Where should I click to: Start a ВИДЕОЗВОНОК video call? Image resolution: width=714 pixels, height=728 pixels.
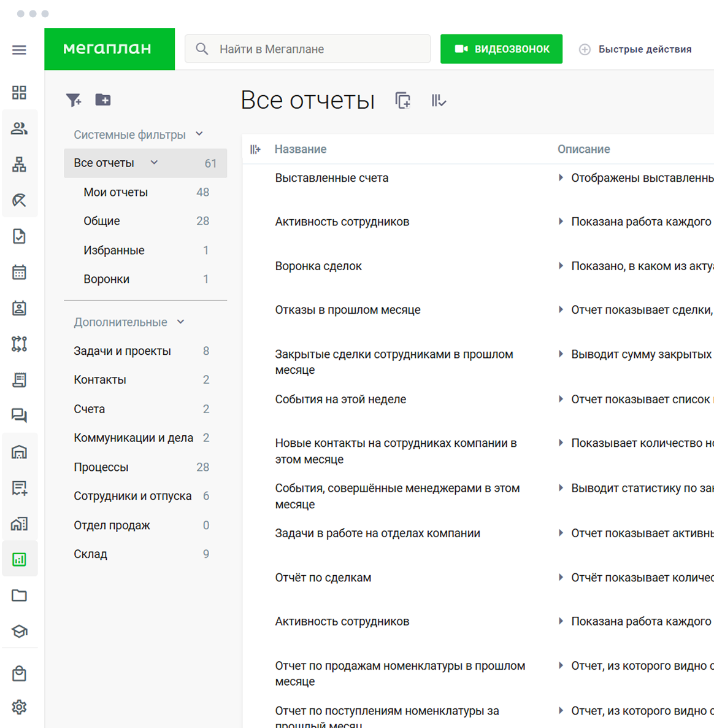502,48
